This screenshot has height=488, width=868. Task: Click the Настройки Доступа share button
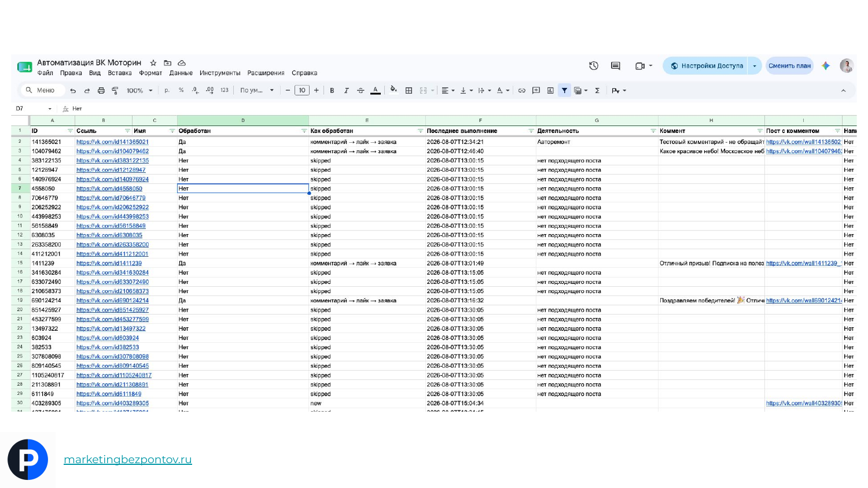coord(705,66)
